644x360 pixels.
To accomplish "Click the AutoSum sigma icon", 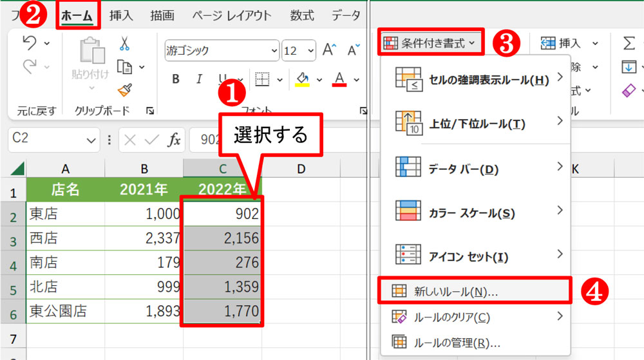I will click(x=629, y=43).
